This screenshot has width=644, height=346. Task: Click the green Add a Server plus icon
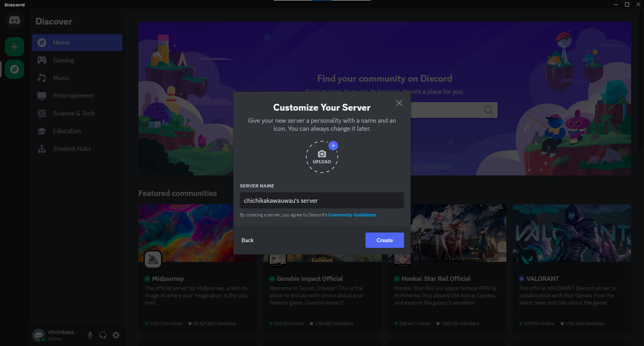click(x=14, y=47)
